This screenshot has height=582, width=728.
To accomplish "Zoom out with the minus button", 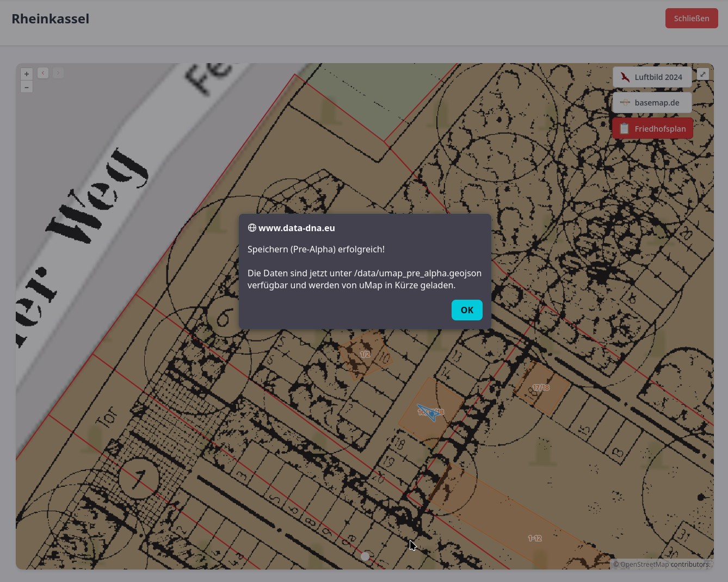I will pyautogui.click(x=27, y=87).
